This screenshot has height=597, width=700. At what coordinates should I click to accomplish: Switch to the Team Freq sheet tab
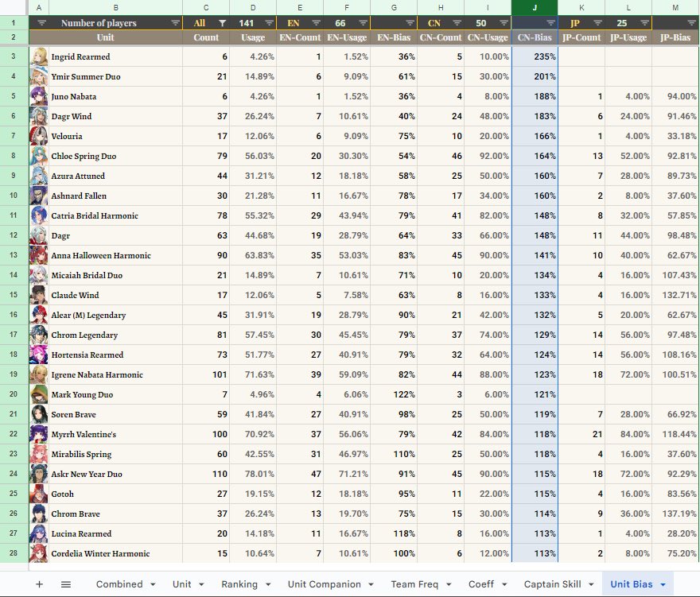tap(414, 584)
